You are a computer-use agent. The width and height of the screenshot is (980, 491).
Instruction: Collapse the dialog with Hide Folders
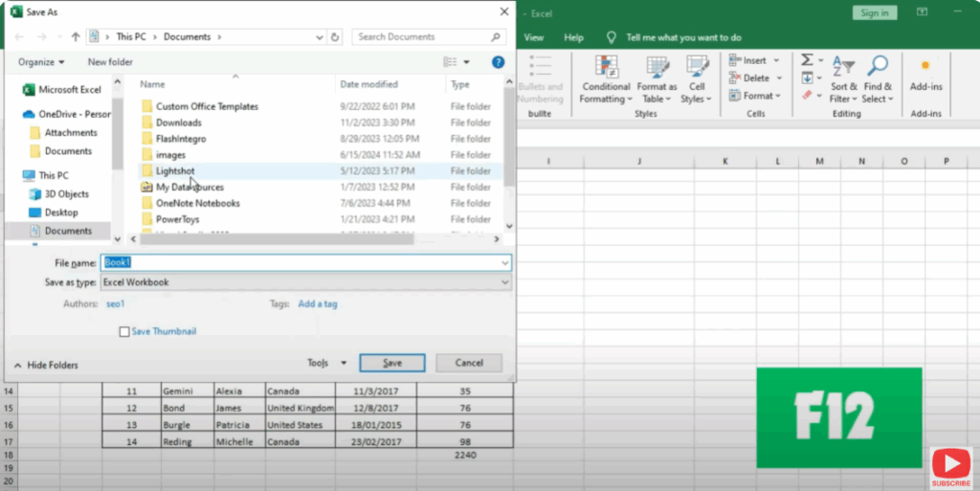pos(47,365)
